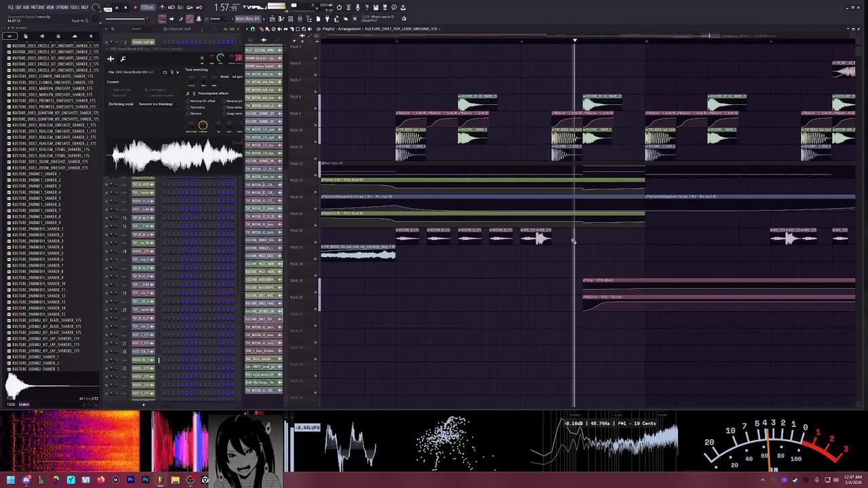Click the 170 tempo display
This screenshot has width=868, height=488.
(x=147, y=7)
